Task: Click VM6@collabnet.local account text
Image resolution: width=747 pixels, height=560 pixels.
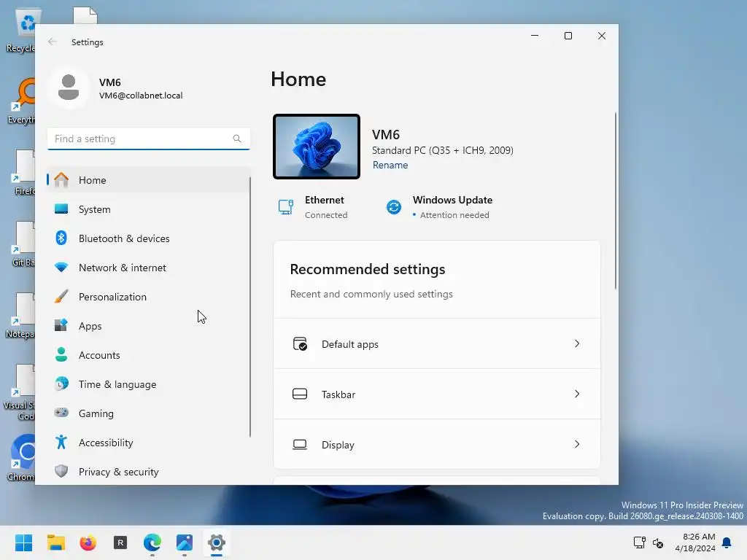Action: 141,96
